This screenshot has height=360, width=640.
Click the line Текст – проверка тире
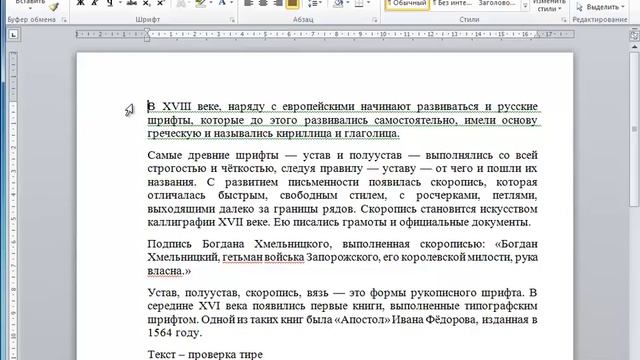(x=205, y=354)
